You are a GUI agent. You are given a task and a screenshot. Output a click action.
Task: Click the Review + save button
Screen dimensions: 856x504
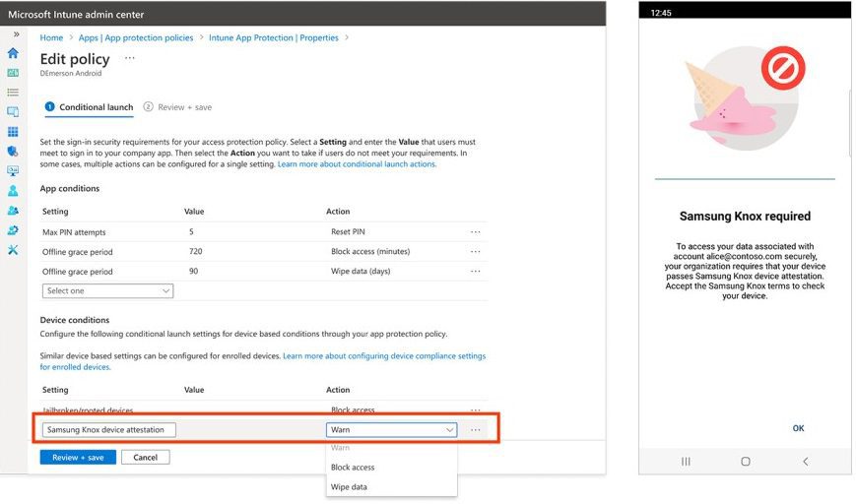click(x=78, y=458)
